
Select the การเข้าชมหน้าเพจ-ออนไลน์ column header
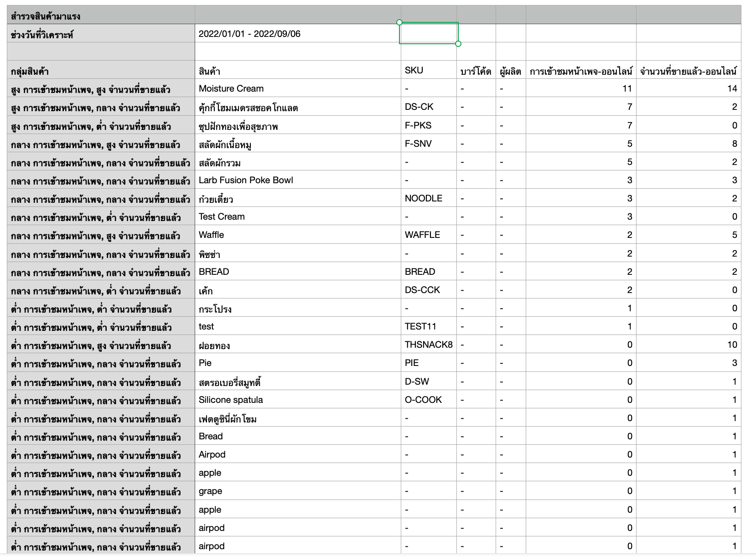click(581, 70)
